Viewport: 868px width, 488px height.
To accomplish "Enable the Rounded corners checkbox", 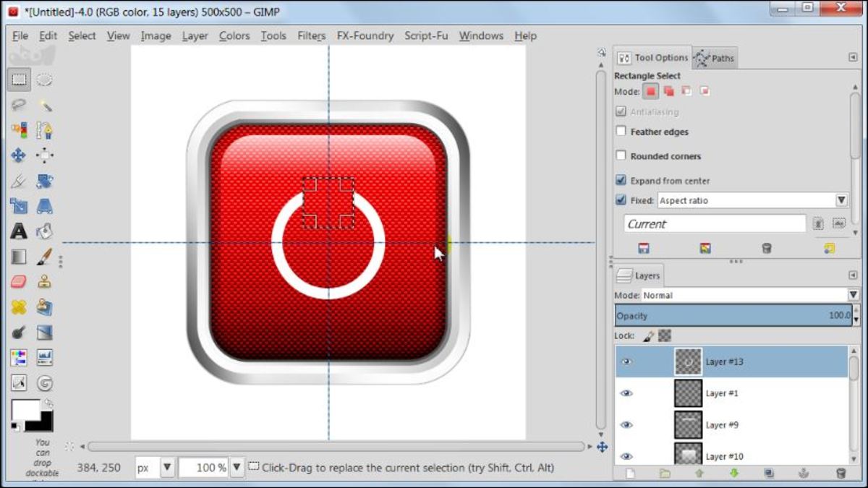I will point(620,155).
